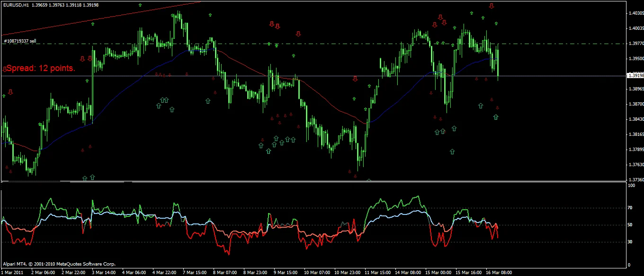Click the 1.37630 price scale label
The width and height of the screenshot is (644, 276).
click(636, 165)
